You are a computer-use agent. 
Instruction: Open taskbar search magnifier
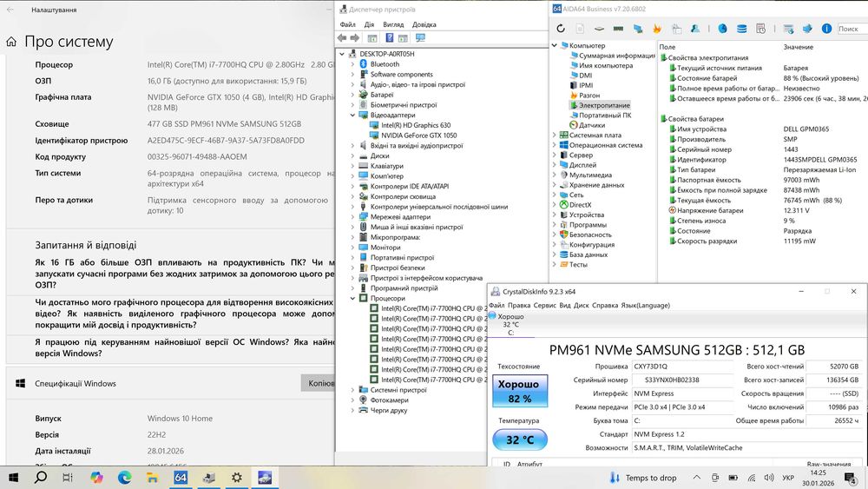click(x=41, y=477)
